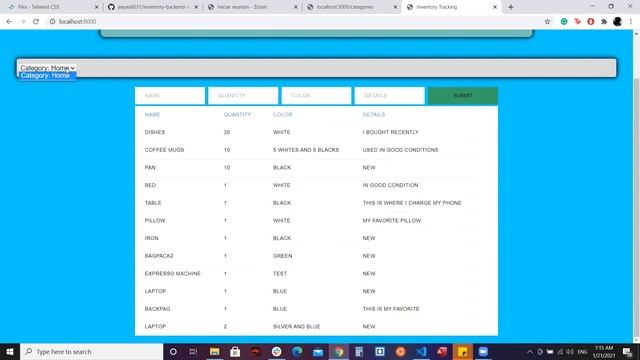This screenshot has width=640, height=360.
Task: Open the Chrome extensions puzzle icon
Action: click(x=604, y=22)
